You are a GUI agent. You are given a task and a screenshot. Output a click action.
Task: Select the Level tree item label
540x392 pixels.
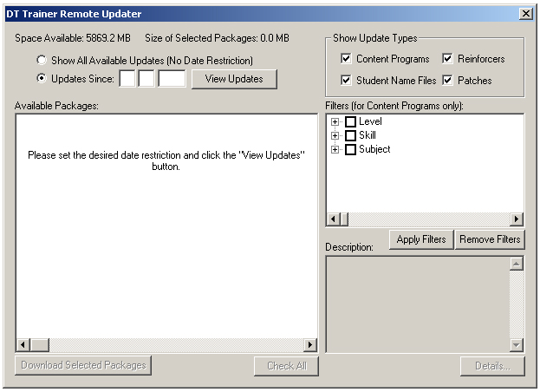(x=370, y=121)
